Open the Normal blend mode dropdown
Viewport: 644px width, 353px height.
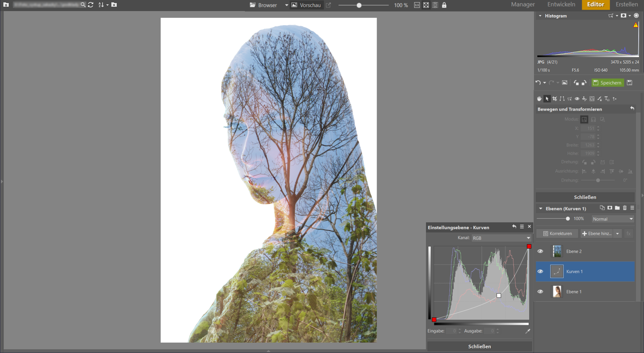tap(613, 219)
